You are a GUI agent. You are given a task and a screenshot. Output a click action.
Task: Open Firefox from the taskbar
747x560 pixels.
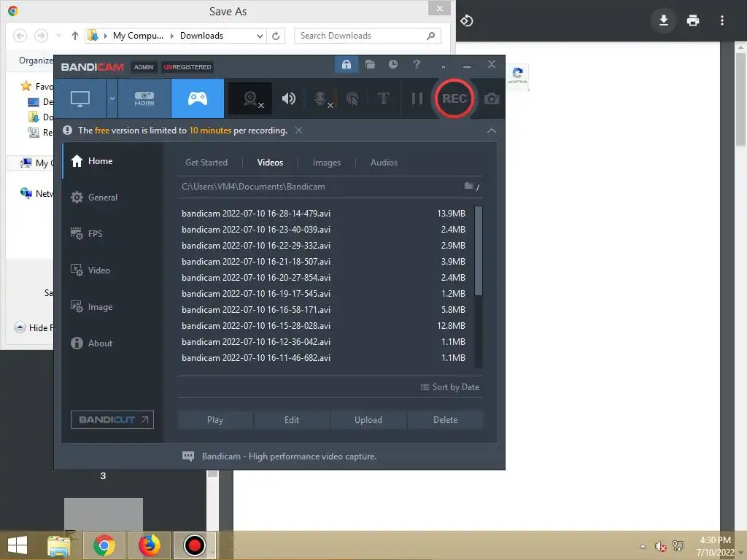[149, 545]
